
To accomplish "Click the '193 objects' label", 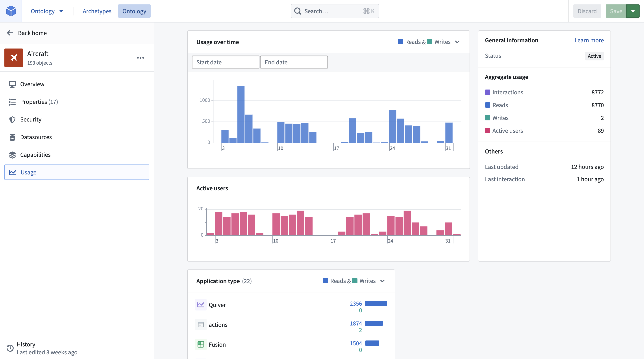I will click(40, 63).
